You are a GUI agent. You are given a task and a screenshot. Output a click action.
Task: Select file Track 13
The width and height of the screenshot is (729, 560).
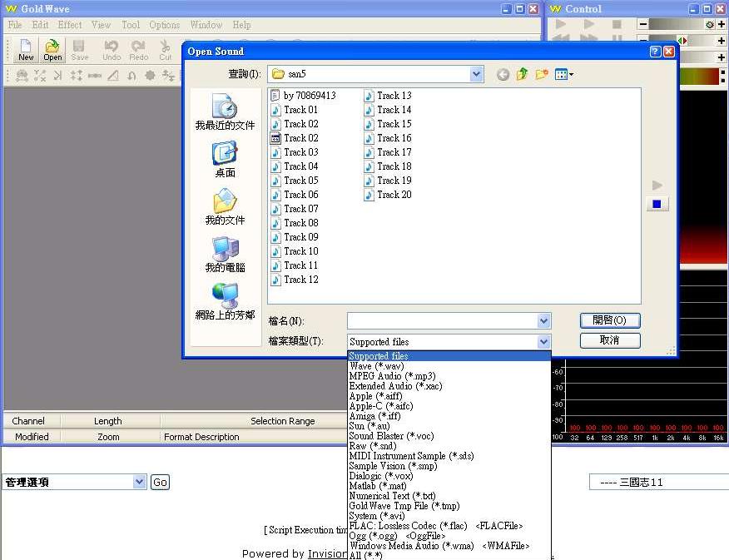click(x=388, y=95)
